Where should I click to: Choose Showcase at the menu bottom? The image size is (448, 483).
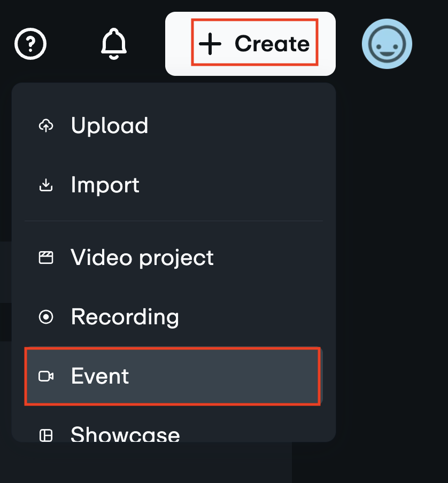click(125, 434)
